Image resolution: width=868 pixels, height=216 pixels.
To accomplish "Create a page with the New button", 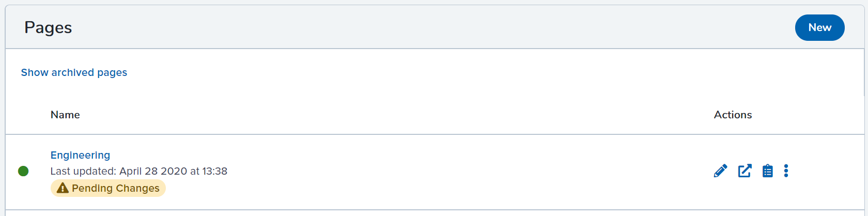I will click(819, 28).
